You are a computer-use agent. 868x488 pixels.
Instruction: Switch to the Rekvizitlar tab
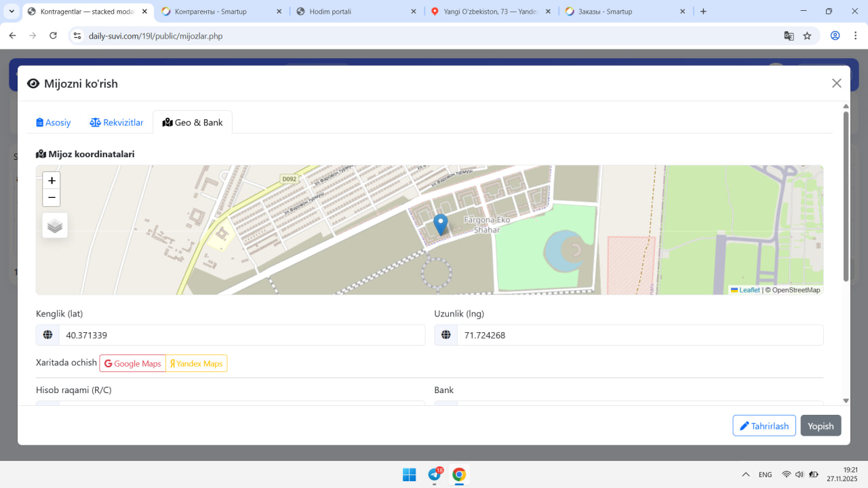117,123
